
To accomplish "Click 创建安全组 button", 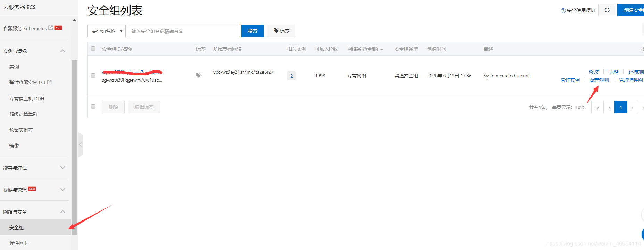I will click(631, 10).
